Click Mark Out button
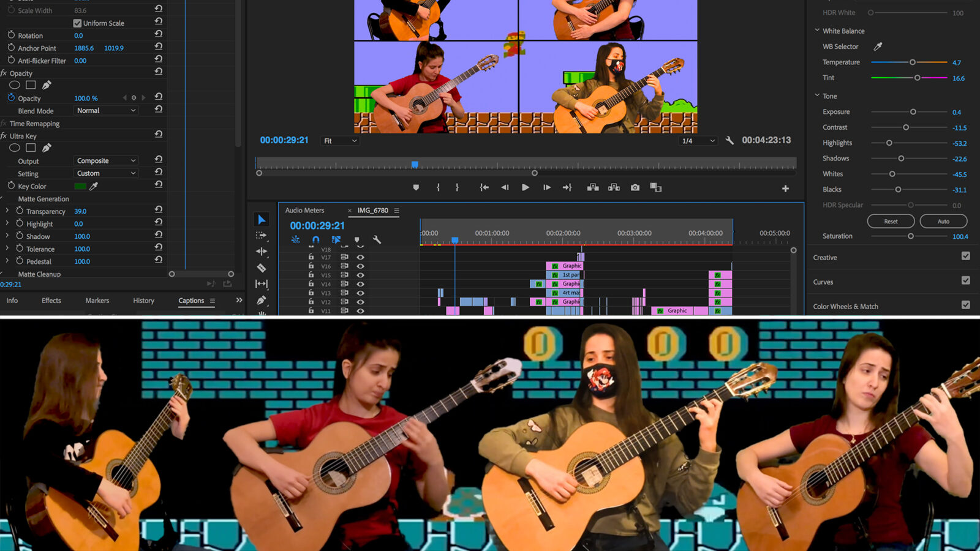The height and width of the screenshot is (551, 980). coord(457,188)
